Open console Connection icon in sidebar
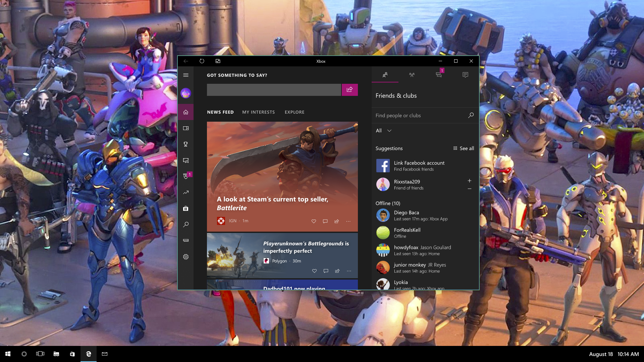The width and height of the screenshot is (644, 362). pyautogui.click(x=186, y=240)
